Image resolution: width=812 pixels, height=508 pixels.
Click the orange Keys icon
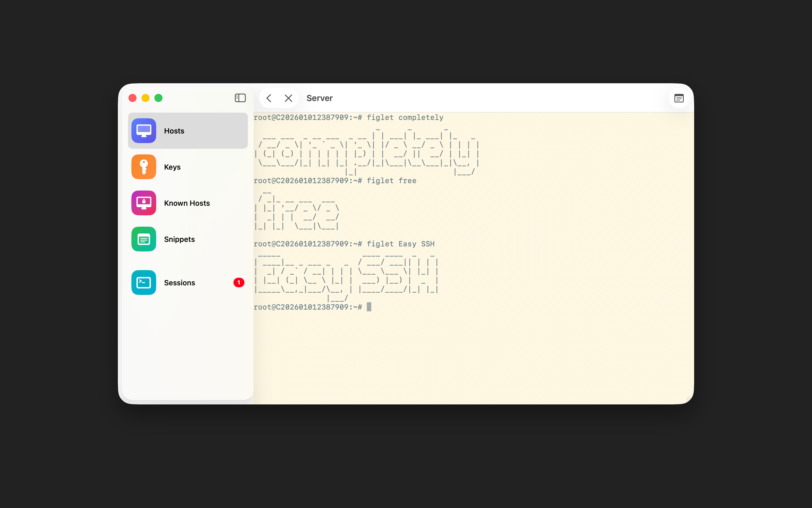(144, 167)
